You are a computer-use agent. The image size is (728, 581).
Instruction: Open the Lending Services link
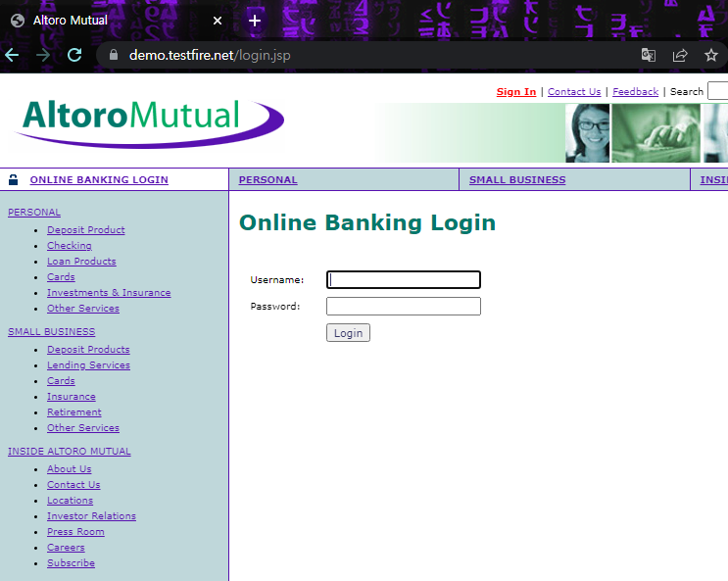point(88,365)
